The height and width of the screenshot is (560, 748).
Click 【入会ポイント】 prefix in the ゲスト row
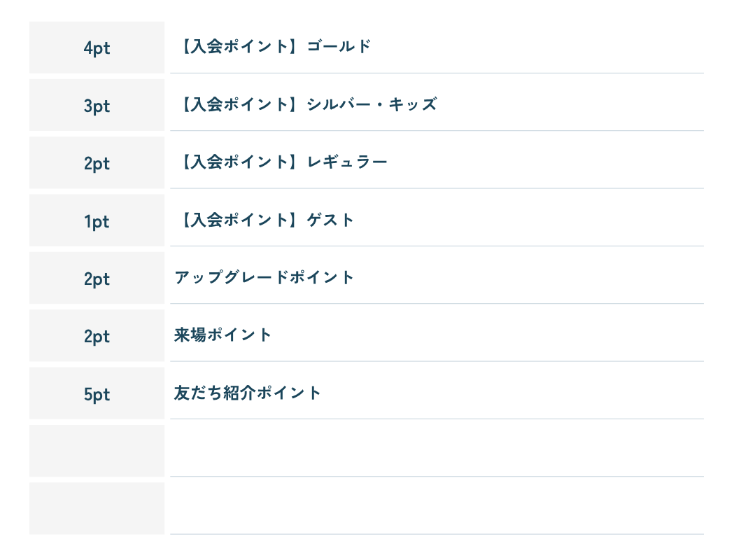[237, 220]
